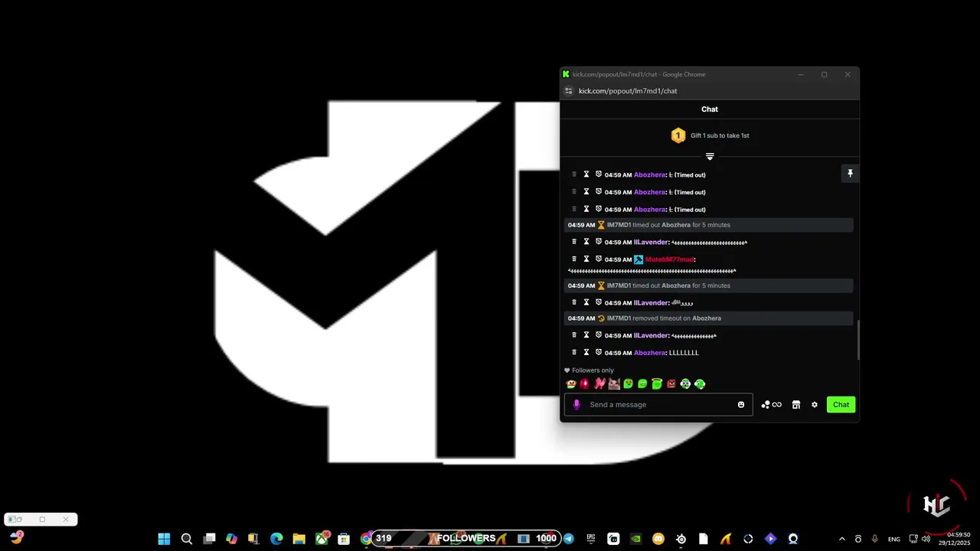The height and width of the screenshot is (551, 980).
Task: Open chat settings gear icon
Action: click(815, 405)
